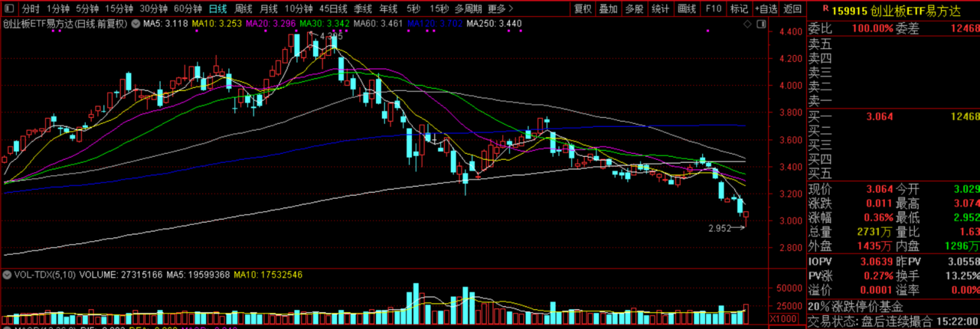Image resolution: width=980 pixels, height=329 pixels.
Task: Select the 60分钟 period tab
Action: tap(188, 9)
